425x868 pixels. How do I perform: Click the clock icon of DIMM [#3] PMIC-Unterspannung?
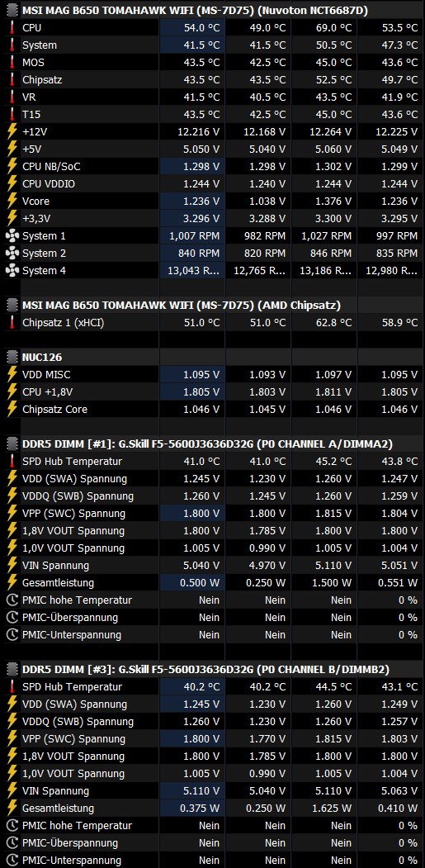12,861
